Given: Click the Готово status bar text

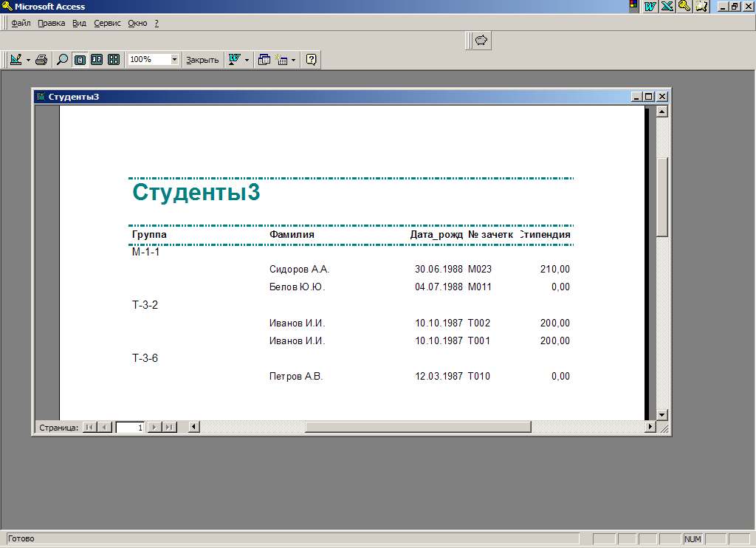Looking at the screenshot, I should pyautogui.click(x=21, y=539).
